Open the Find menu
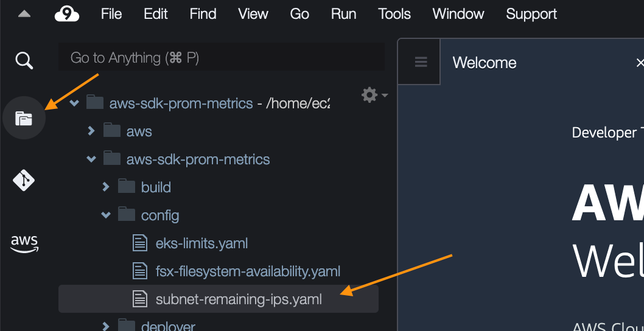This screenshot has width=644, height=331. [203, 14]
